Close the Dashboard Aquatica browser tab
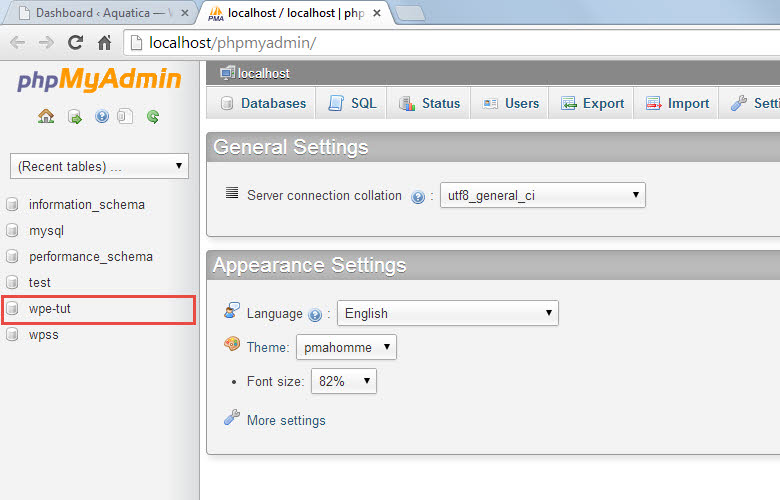 [x=185, y=13]
